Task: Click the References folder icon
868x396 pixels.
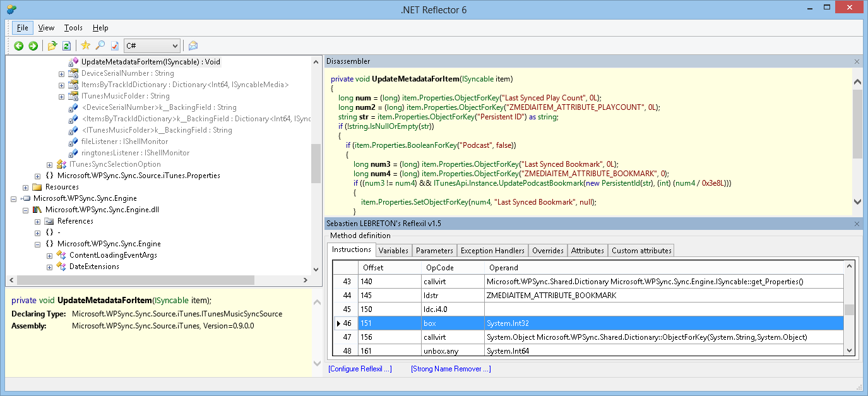Action: (49, 221)
